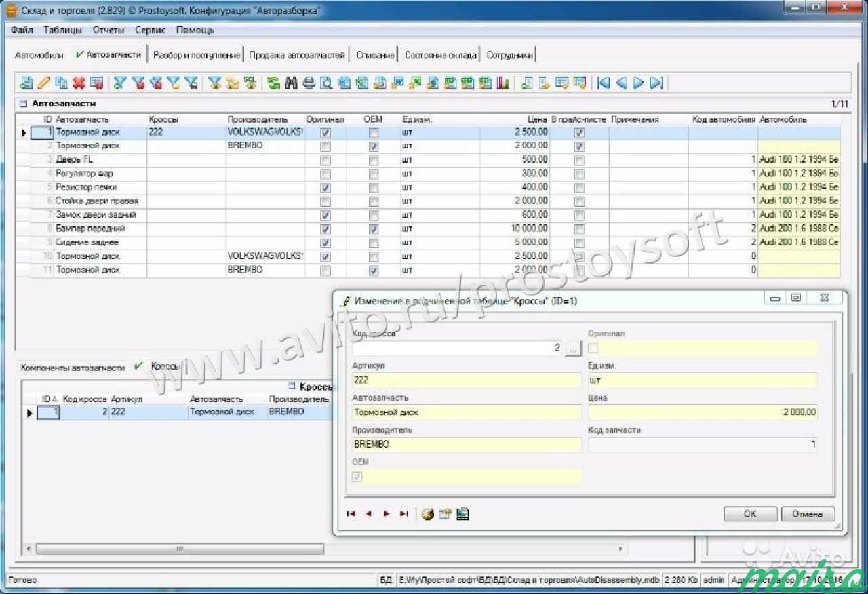Viewport: 868px width, 594px height.
Task: Open the SQL query toolbar icon
Action: click(250, 83)
